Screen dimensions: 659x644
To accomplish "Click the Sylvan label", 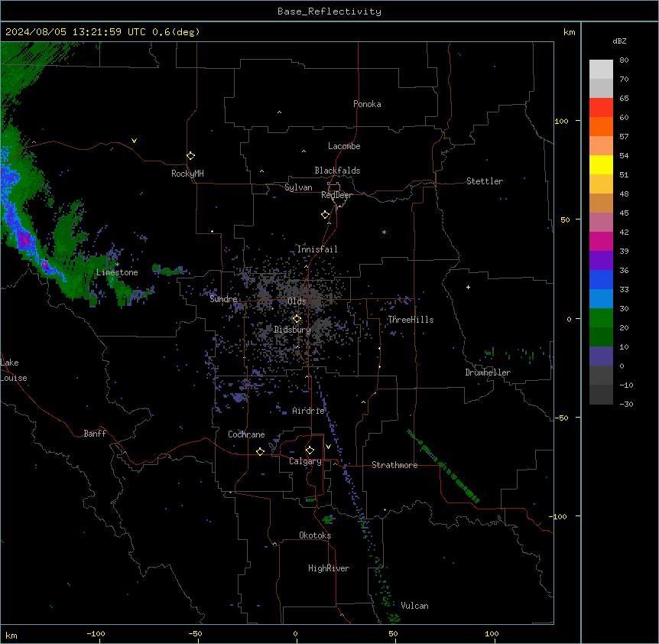I will [298, 187].
